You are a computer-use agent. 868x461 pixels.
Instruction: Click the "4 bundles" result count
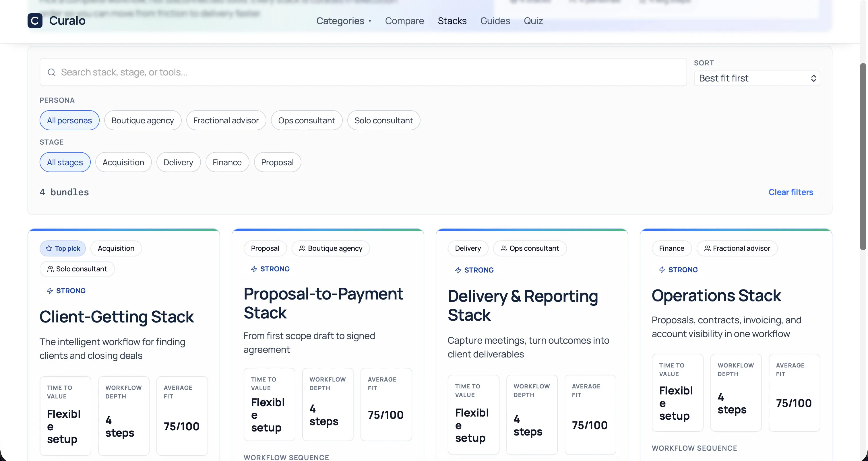tap(64, 192)
